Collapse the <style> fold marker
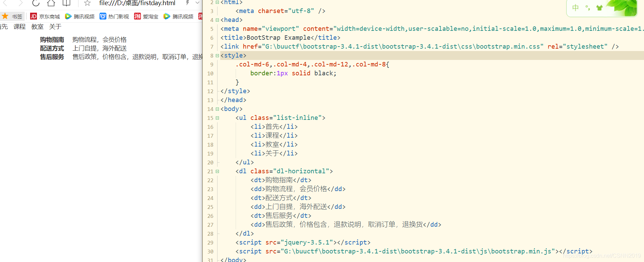The width and height of the screenshot is (644, 262). pos(217,55)
